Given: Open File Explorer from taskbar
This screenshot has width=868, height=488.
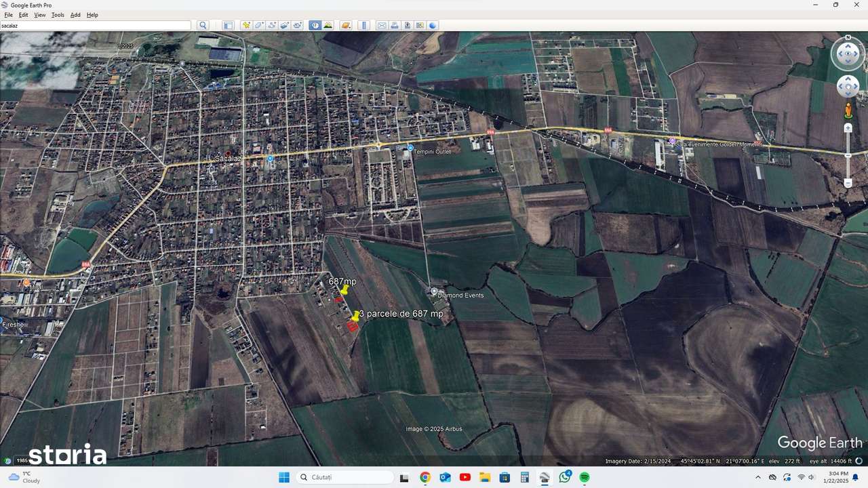Looking at the screenshot, I should click(485, 477).
